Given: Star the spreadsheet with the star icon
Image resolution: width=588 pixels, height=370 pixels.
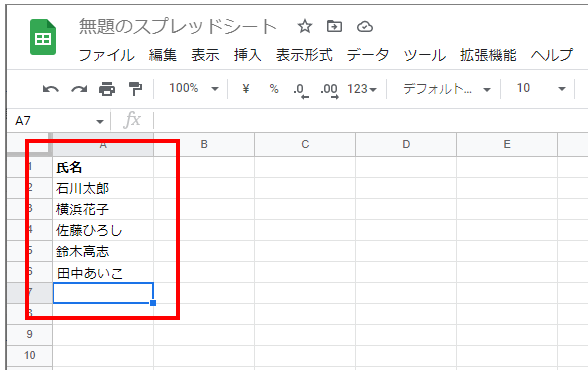Looking at the screenshot, I should [304, 26].
